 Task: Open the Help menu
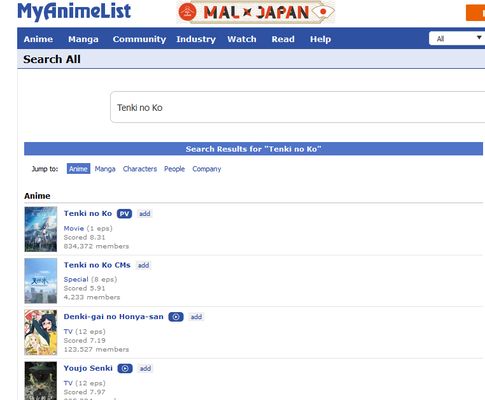tap(320, 39)
